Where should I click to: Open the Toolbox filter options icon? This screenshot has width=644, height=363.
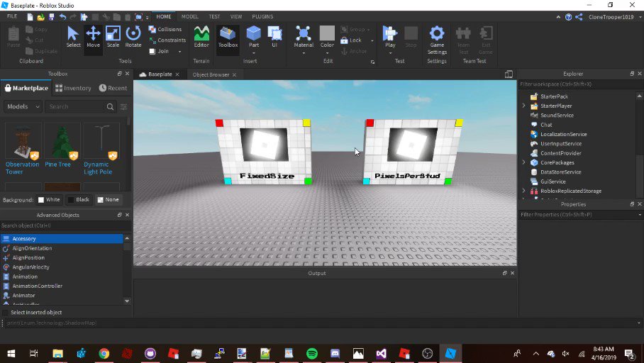click(x=123, y=107)
